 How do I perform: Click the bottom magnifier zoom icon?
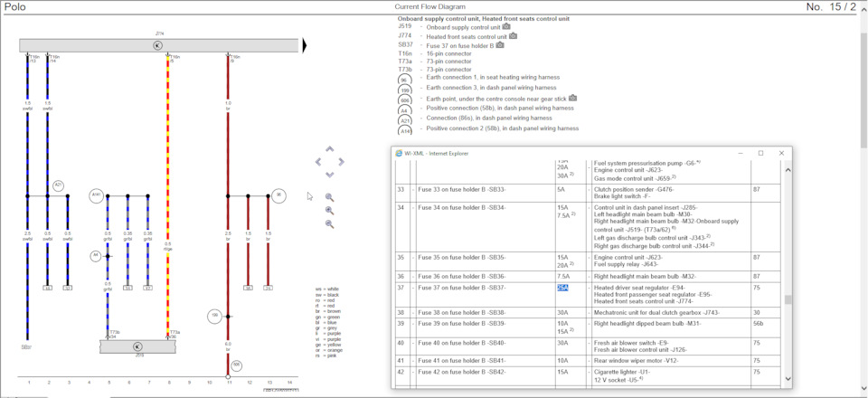[x=329, y=223]
